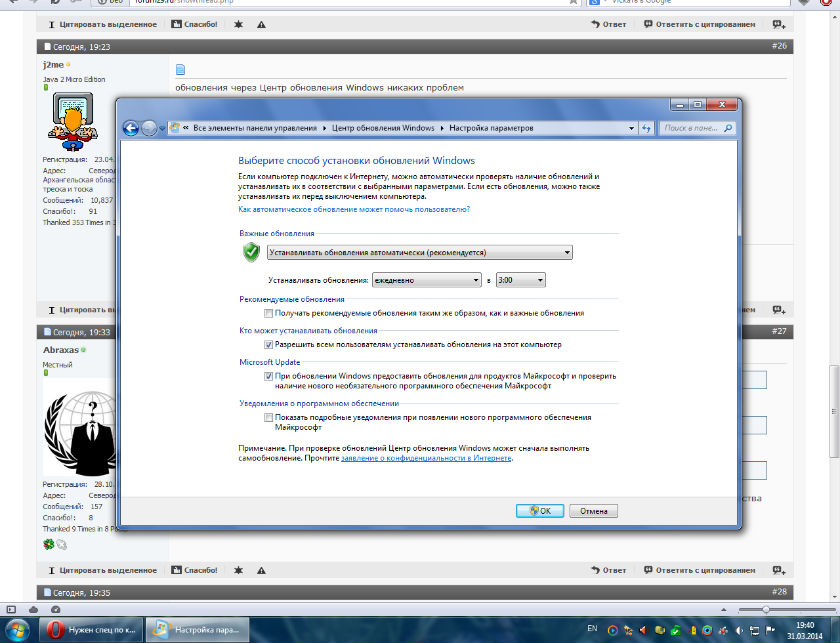The image size is (840, 643).
Task: Click breadcrumb 'Все элементы панели управления'
Action: point(255,128)
